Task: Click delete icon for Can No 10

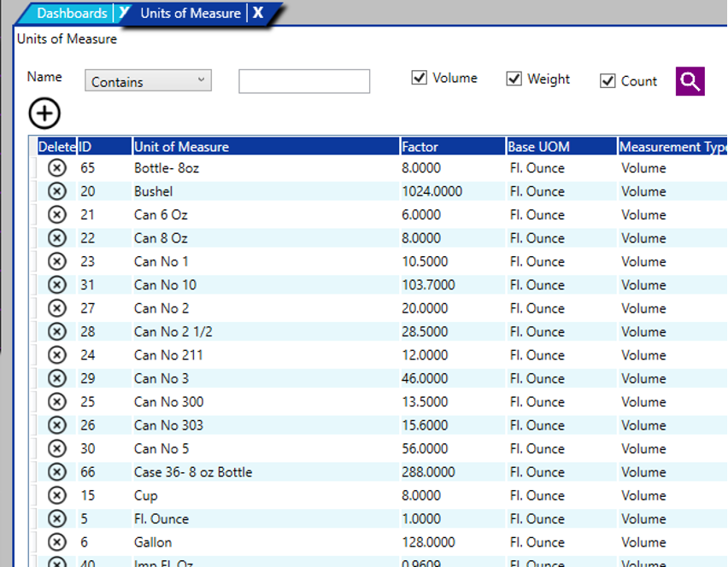Action: pyautogui.click(x=56, y=285)
